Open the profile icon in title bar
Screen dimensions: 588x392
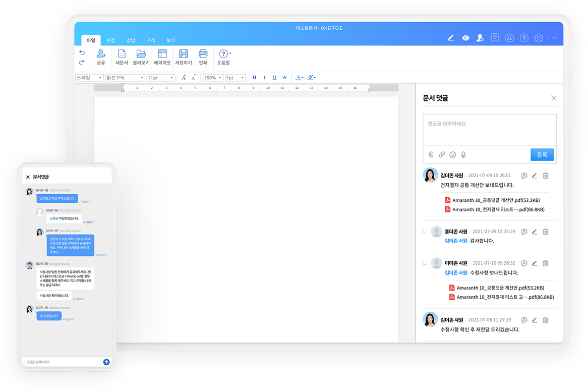click(x=509, y=38)
